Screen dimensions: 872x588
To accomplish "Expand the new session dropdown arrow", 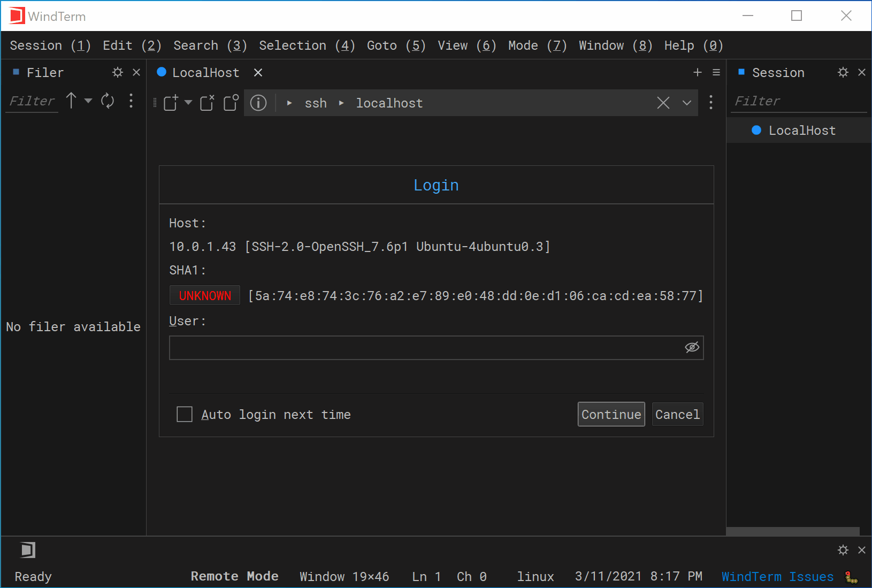I will click(188, 102).
